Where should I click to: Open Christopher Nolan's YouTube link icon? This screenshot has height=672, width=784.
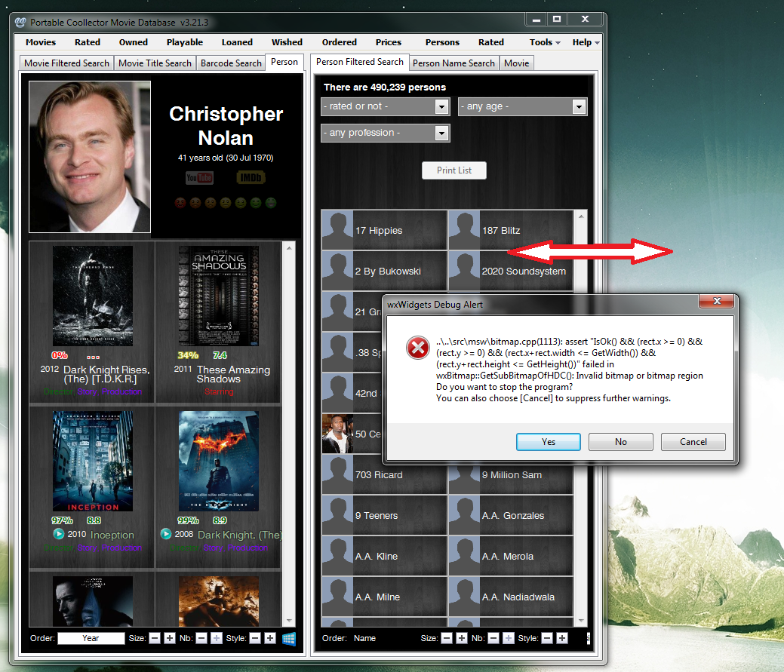199,177
